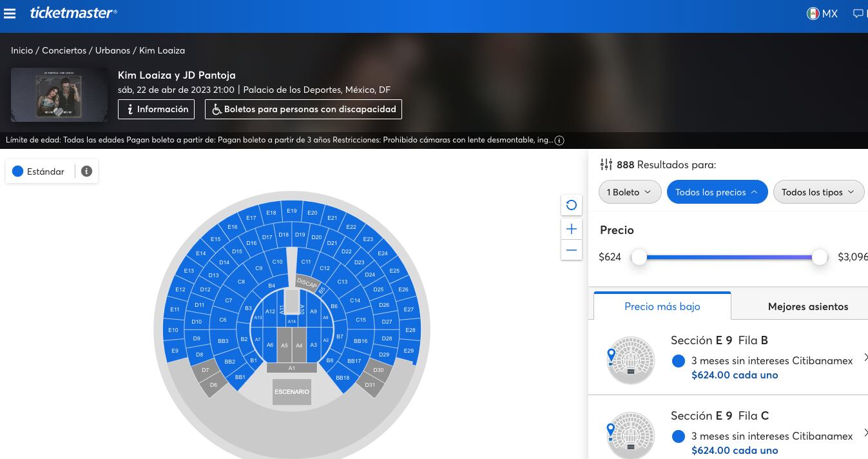The height and width of the screenshot is (459, 868).
Task: Select section E19 on the seat map
Action: [292, 211]
